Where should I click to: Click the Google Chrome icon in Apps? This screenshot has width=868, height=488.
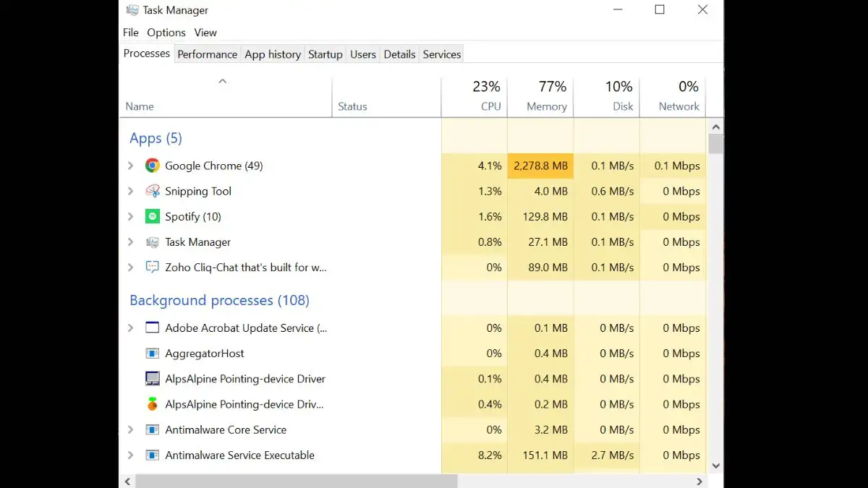click(152, 166)
